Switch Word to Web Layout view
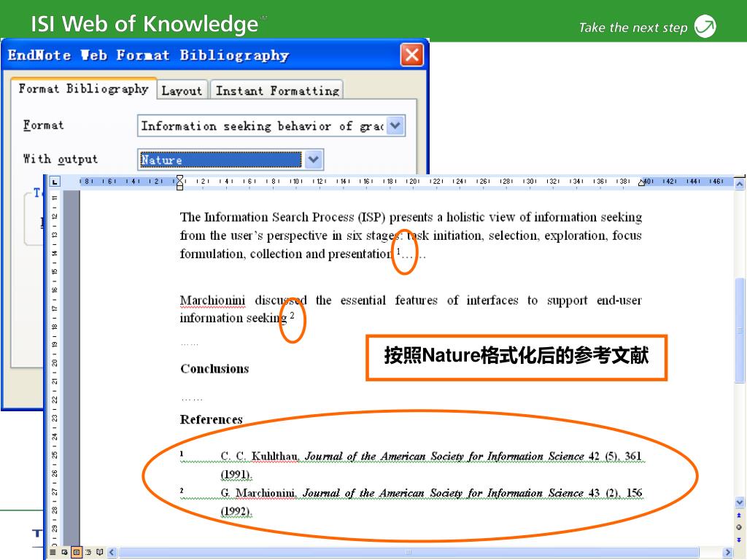The height and width of the screenshot is (560, 747). click(64, 553)
